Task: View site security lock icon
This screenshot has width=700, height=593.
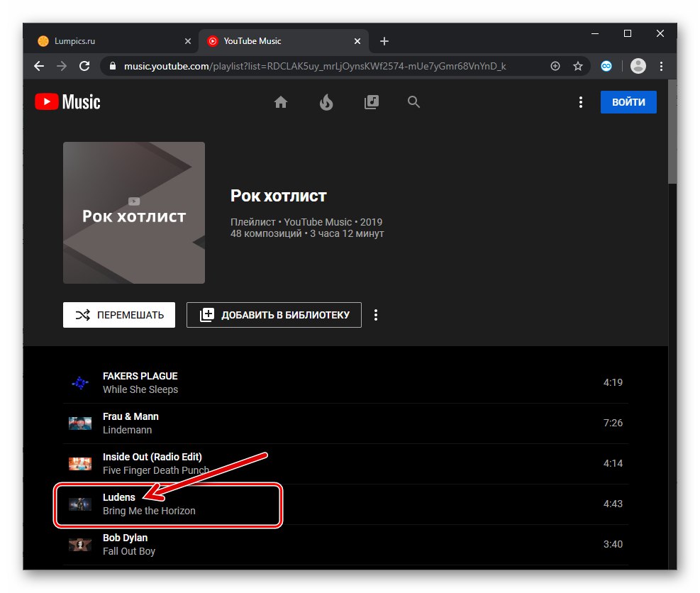Action: [x=113, y=66]
